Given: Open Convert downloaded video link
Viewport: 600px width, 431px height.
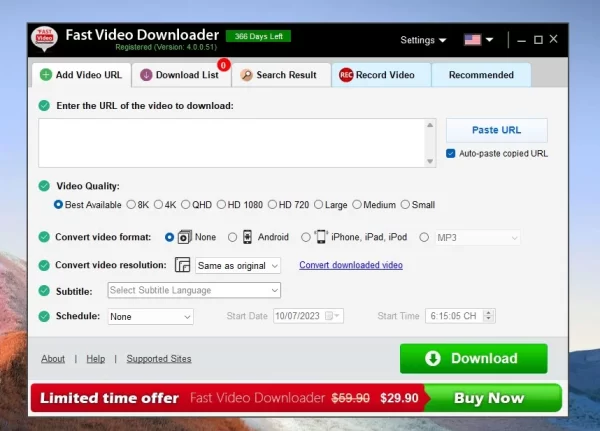Looking at the screenshot, I should [351, 265].
